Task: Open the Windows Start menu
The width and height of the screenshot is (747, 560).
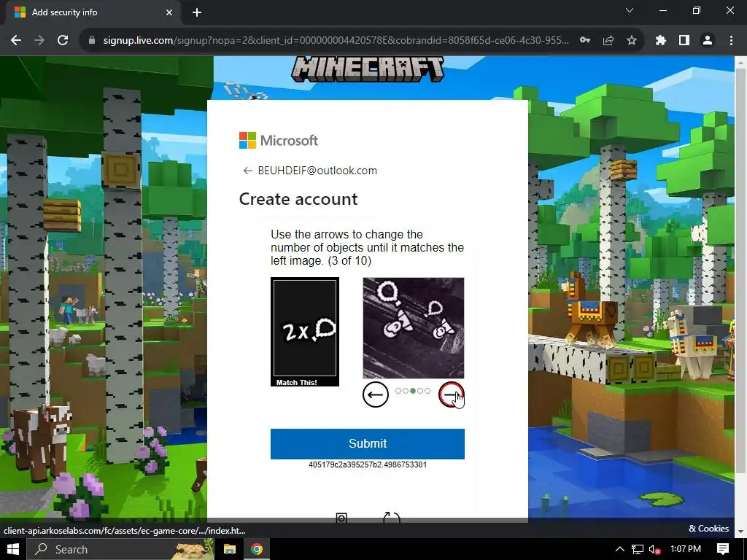Action: [13, 549]
